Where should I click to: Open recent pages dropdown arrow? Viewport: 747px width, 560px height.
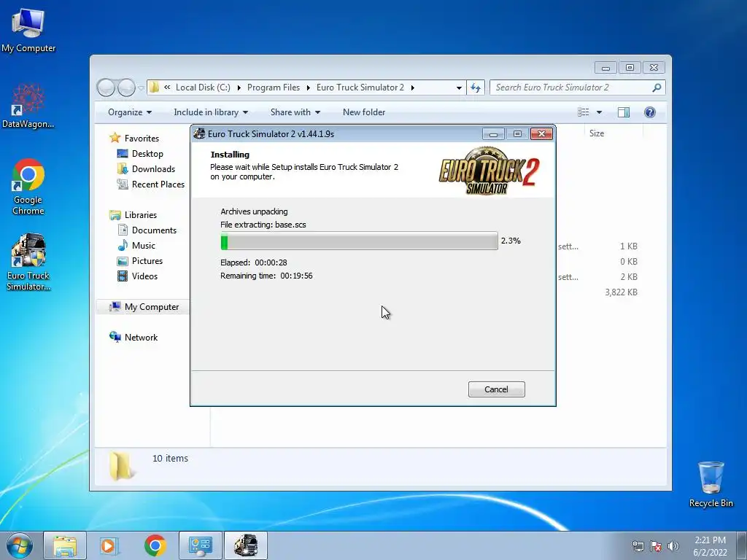[141, 88]
